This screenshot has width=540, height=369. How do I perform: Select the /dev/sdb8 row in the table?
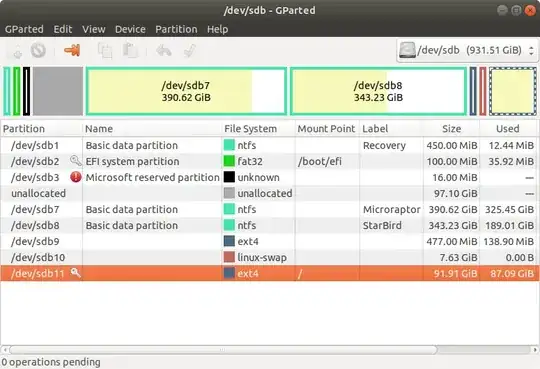tap(270, 225)
